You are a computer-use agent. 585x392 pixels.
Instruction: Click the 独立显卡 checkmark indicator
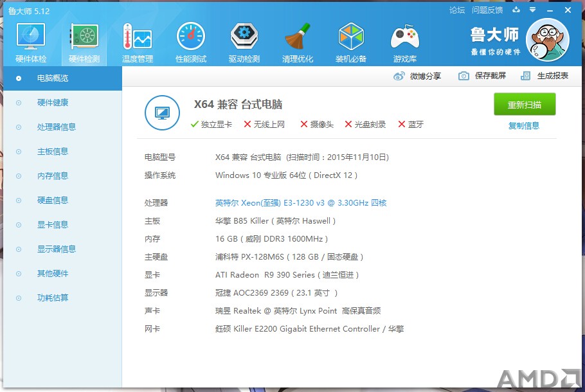(x=211, y=124)
